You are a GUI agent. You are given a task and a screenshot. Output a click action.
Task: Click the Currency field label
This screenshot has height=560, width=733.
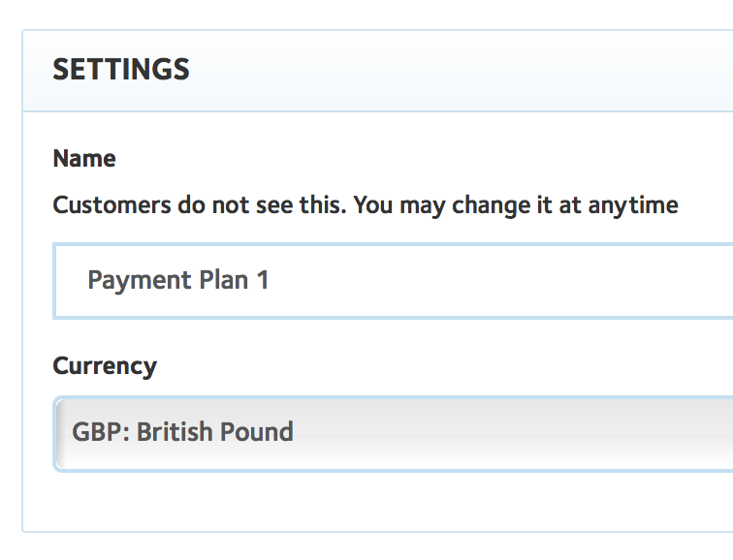pos(105,366)
